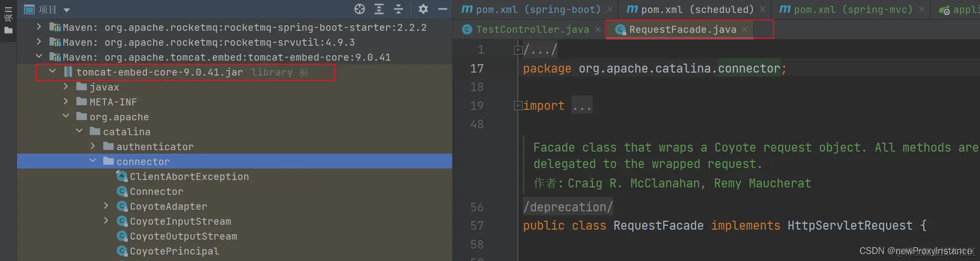Screen dimensions: 980x261
Task: Close the pom.xml (spring-boot) tab
Action: (609, 9)
